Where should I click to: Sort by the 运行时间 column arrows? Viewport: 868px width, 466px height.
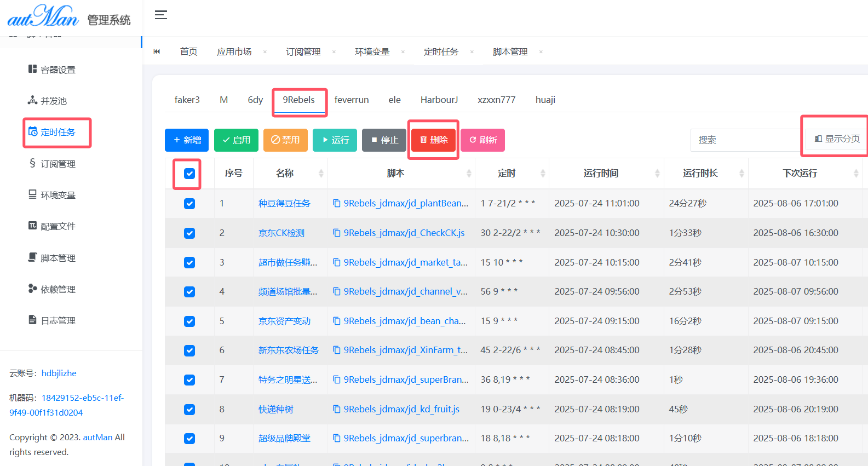tap(658, 174)
